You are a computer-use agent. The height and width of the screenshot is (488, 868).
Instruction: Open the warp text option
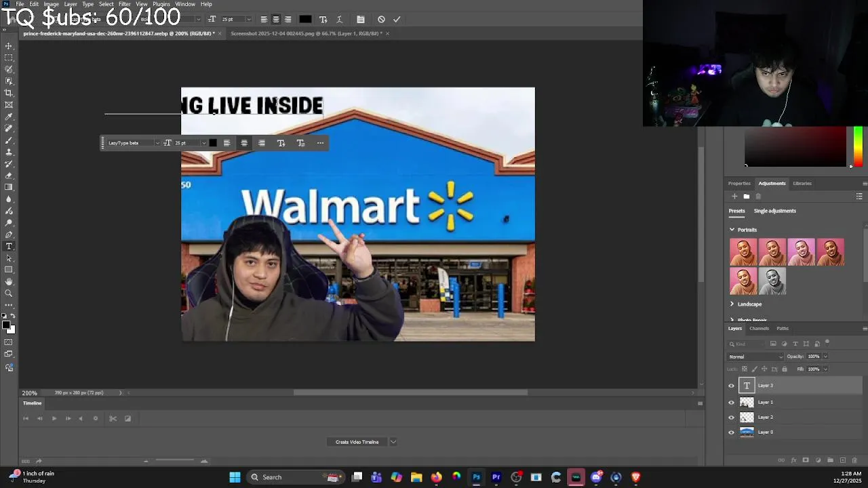[339, 20]
